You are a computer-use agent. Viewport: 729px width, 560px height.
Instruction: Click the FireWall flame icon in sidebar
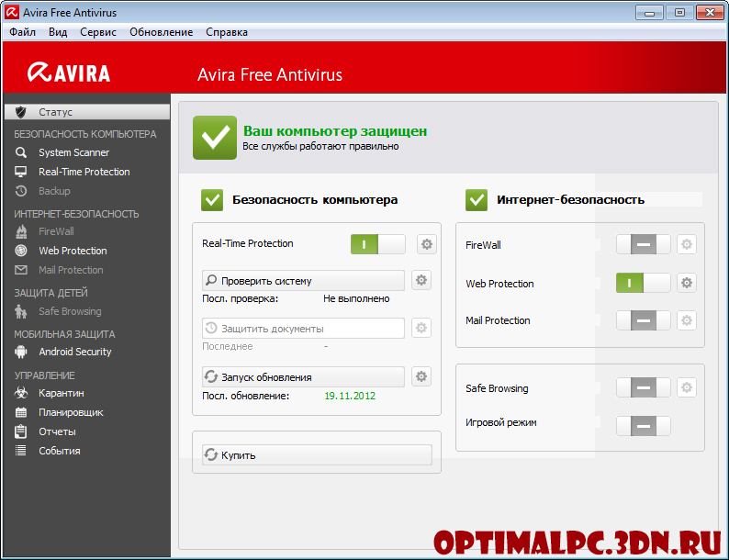pyautogui.click(x=21, y=231)
